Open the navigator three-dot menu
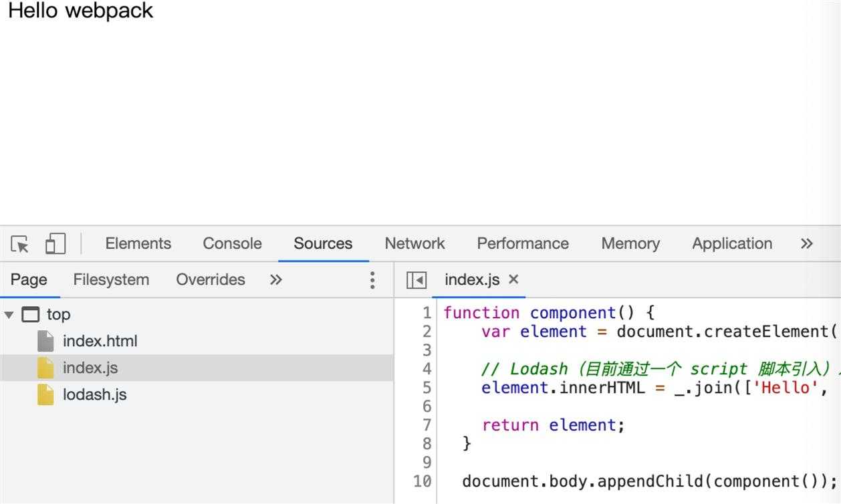Image resolution: width=841 pixels, height=504 pixels. pos(372,280)
